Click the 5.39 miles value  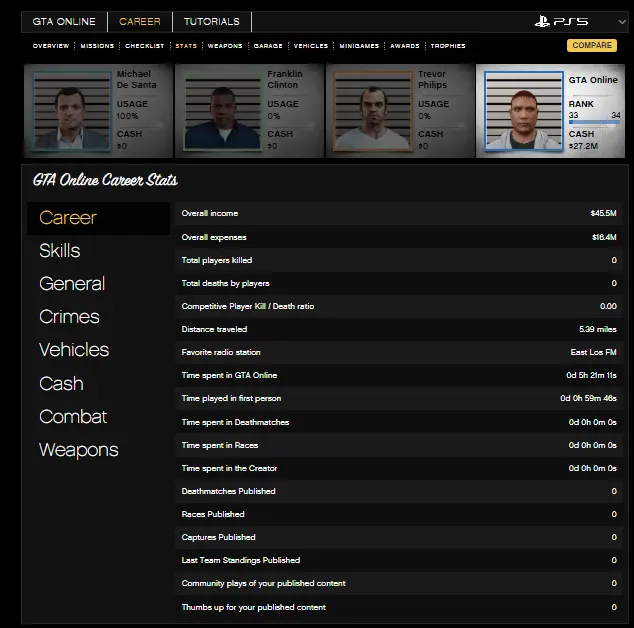(x=598, y=329)
